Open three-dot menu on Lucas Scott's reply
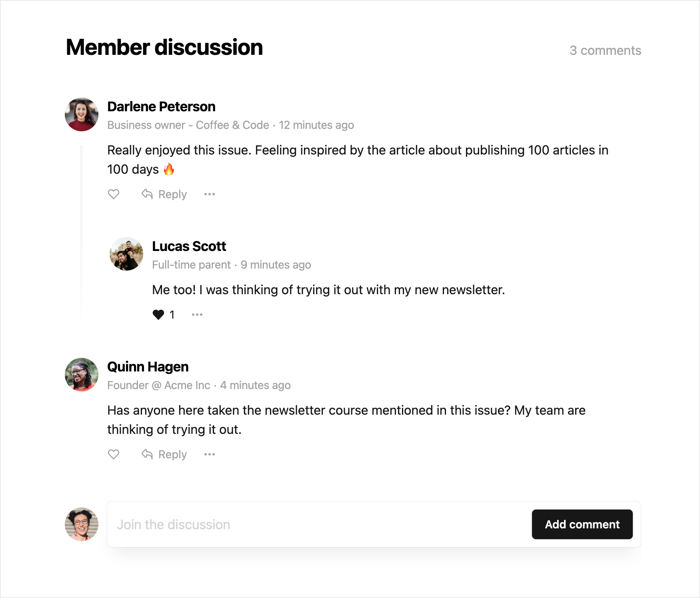The width and height of the screenshot is (700, 598). click(x=197, y=315)
